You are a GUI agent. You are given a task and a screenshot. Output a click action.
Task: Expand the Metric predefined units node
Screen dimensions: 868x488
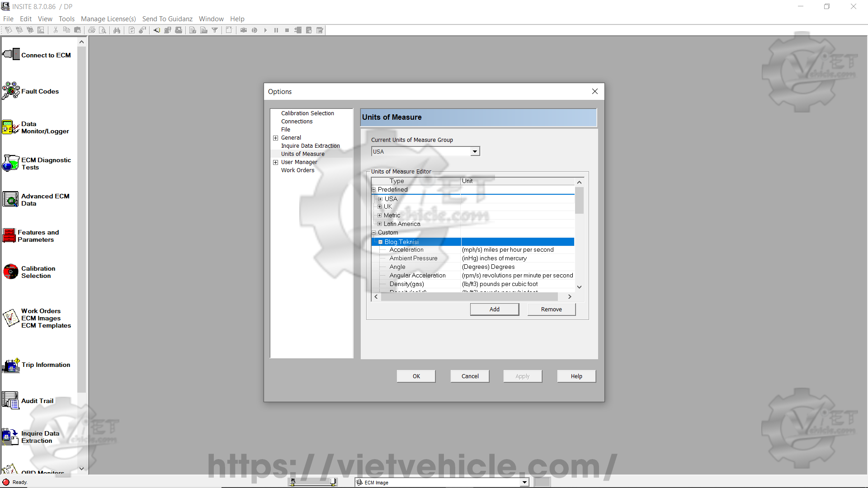pos(380,216)
